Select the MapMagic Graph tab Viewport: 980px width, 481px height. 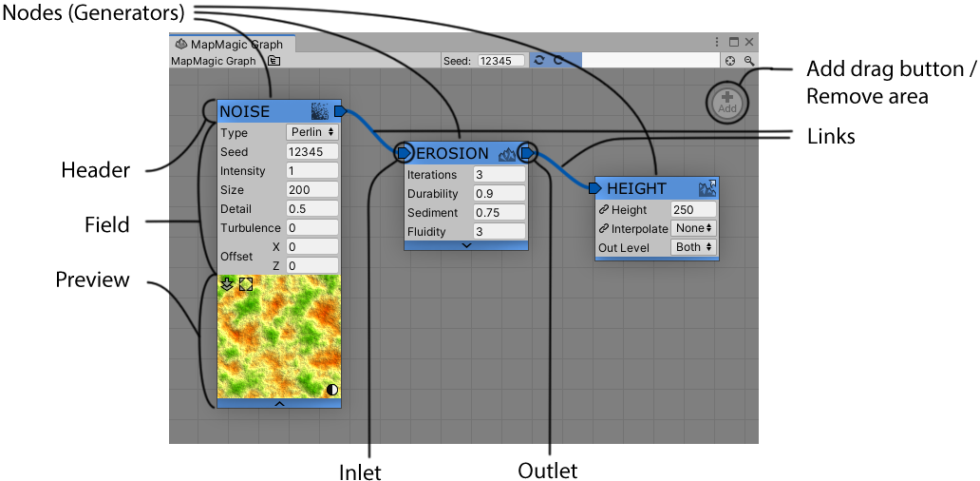[231, 45]
